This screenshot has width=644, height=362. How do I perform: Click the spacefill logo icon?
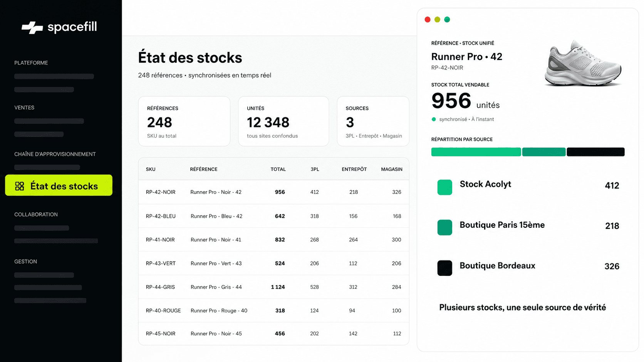pyautogui.click(x=32, y=28)
